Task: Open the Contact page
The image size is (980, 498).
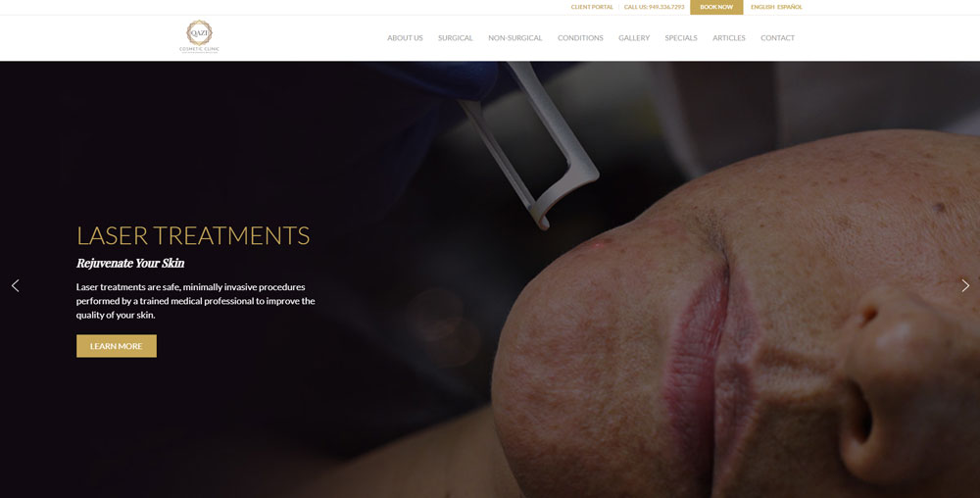Action: pos(777,38)
